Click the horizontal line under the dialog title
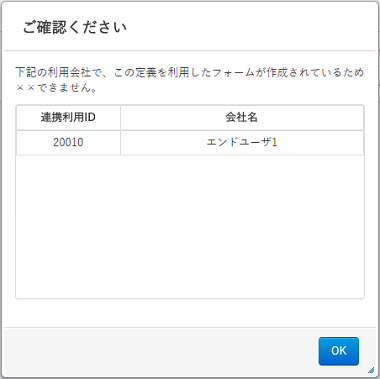Image resolution: width=380 pixels, height=379 pixels. (x=190, y=51)
